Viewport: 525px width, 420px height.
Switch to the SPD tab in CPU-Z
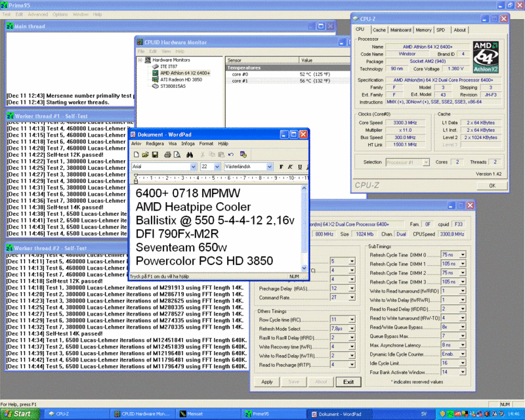[440, 30]
